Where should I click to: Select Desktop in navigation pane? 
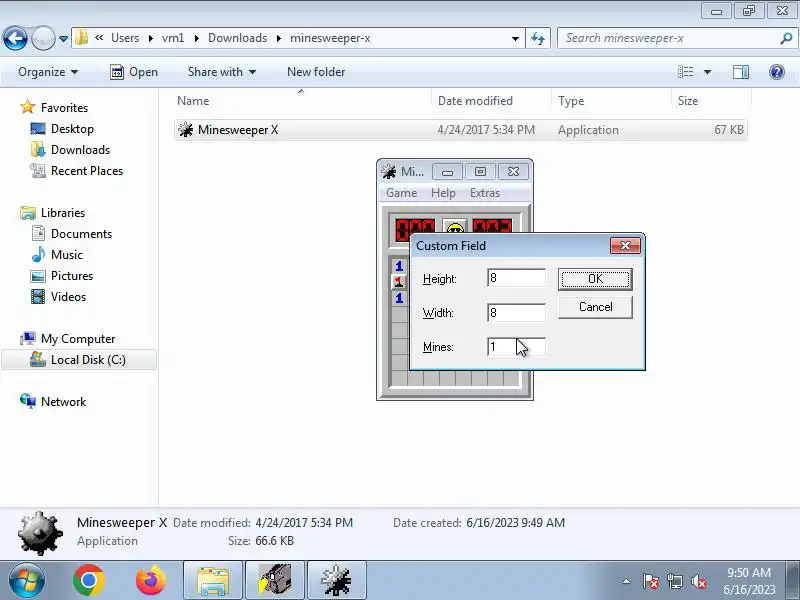click(x=72, y=129)
